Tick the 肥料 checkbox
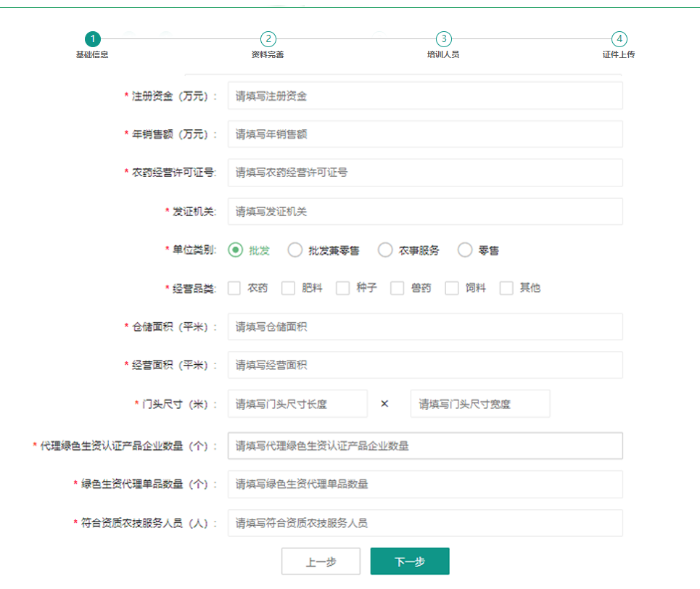The image size is (700, 589). (289, 288)
